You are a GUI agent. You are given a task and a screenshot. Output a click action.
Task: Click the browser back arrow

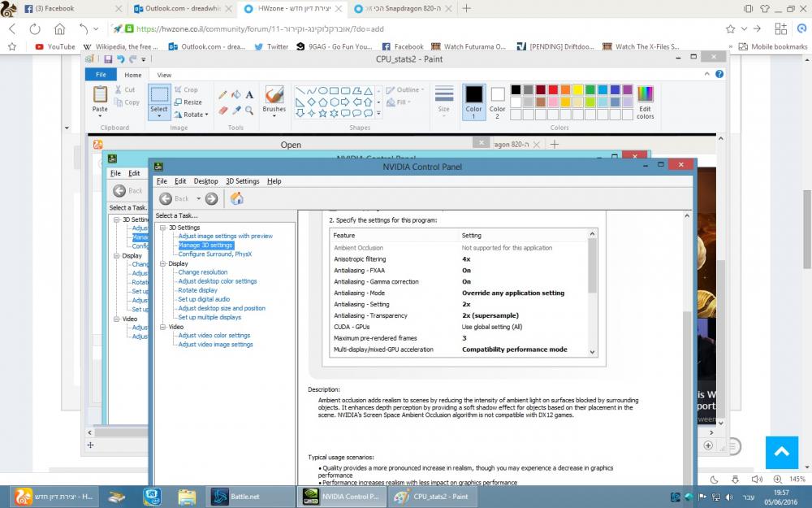pos(12,29)
